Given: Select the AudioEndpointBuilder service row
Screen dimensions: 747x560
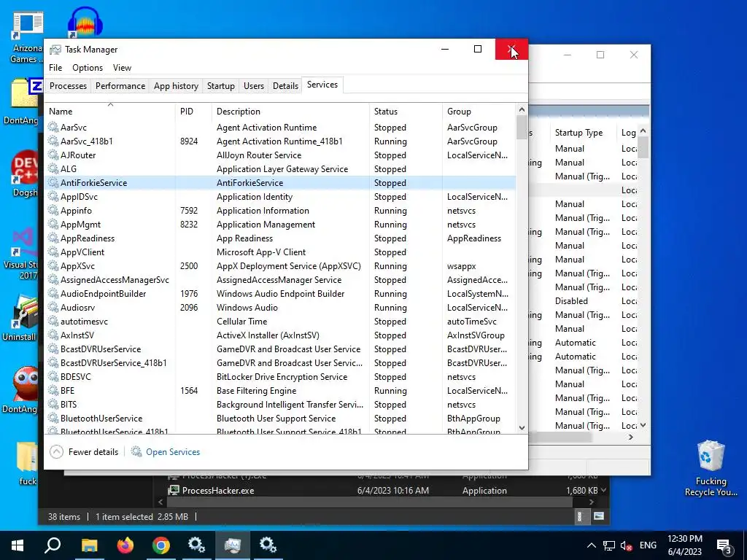Looking at the screenshot, I should (280, 294).
